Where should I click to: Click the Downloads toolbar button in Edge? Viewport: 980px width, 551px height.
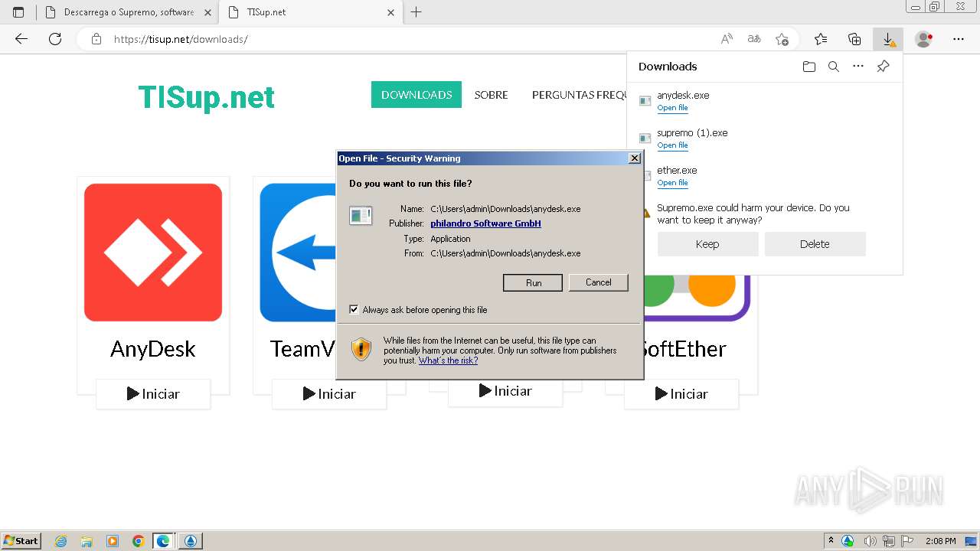888,39
